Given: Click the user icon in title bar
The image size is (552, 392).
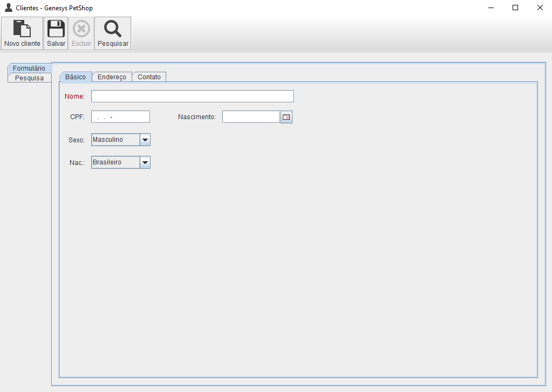Looking at the screenshot, I should tap(9, 8).
